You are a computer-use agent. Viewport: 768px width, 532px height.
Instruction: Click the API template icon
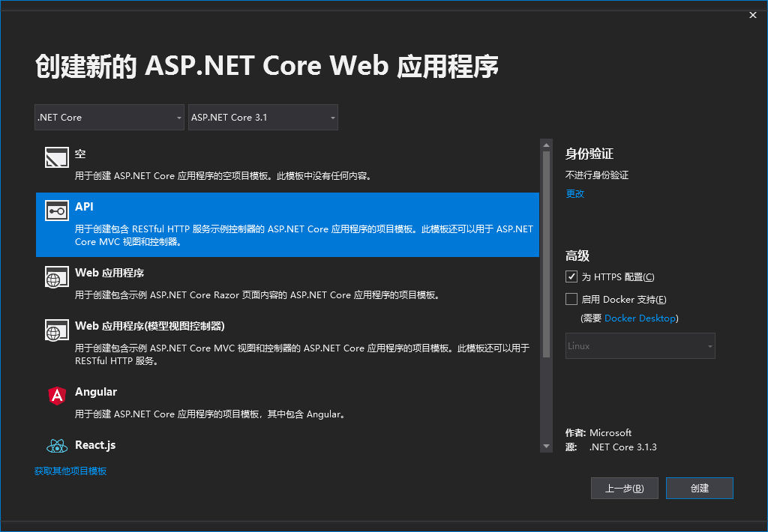pyautogui.click(x=56, y=211)
